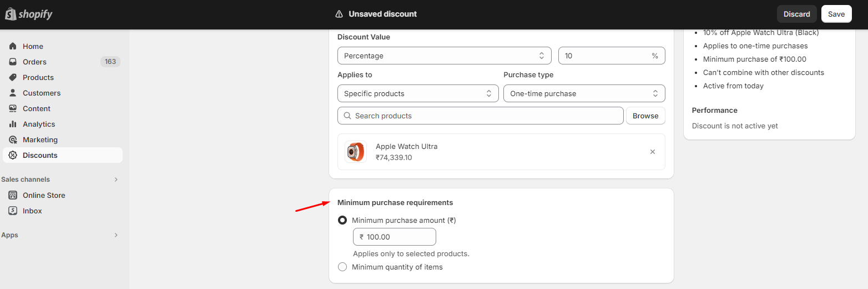Expand the Apps section chevron

pyautogui.click(x=116, y=235)
